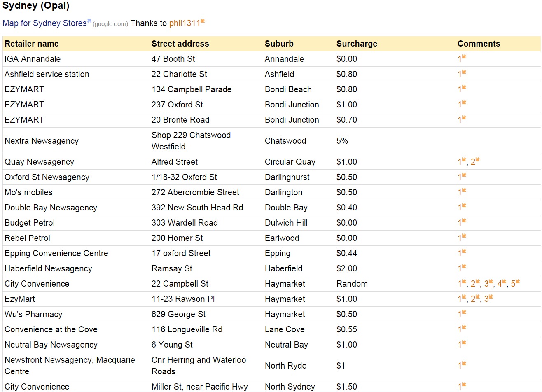
Task: Select the Circular Quay suburb cell
Action: click(290, 162)
